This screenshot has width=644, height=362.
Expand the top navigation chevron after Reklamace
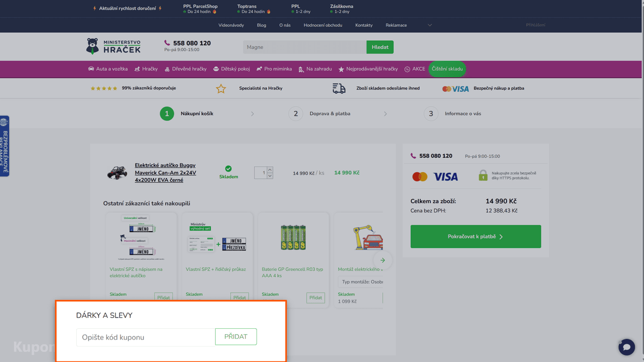tap(429, 25)
